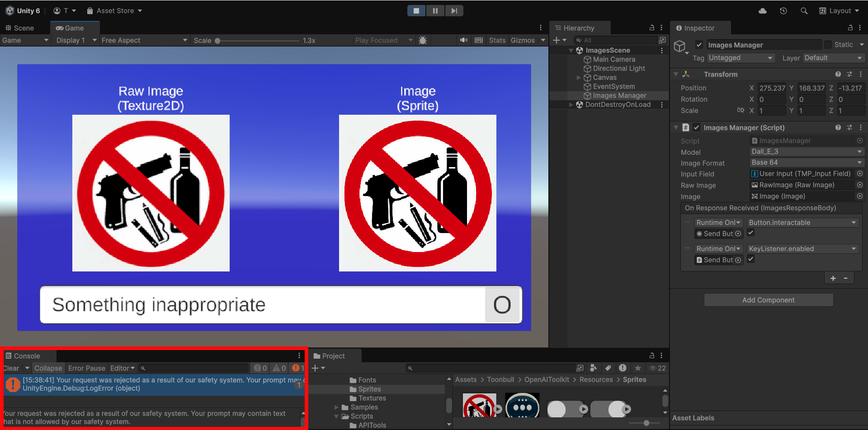Viewport: 868px width, 430px height.
Task: Open the undo history icon
Action: [783, 11]
